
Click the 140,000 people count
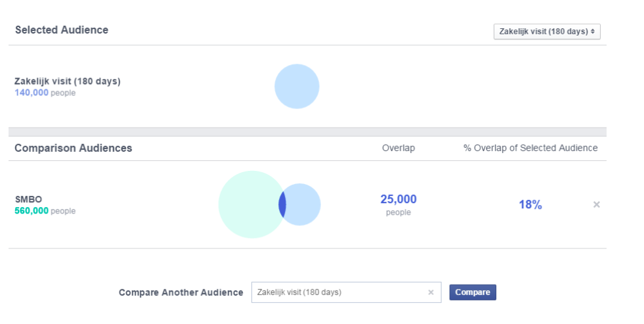point(31,93)
